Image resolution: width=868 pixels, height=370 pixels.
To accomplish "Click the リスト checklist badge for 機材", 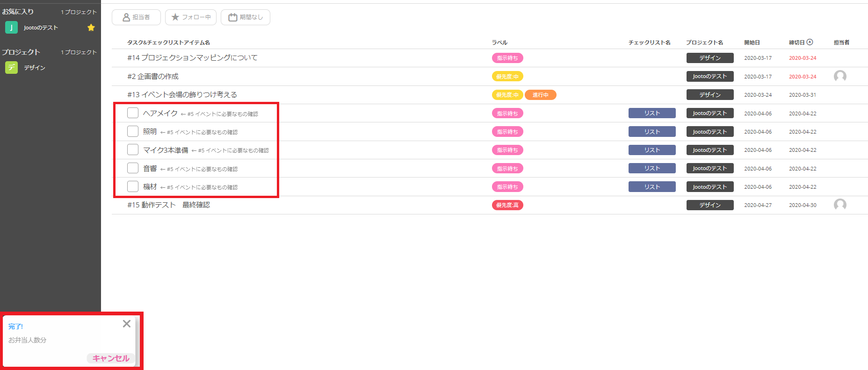I will click(x=652, y=187).
